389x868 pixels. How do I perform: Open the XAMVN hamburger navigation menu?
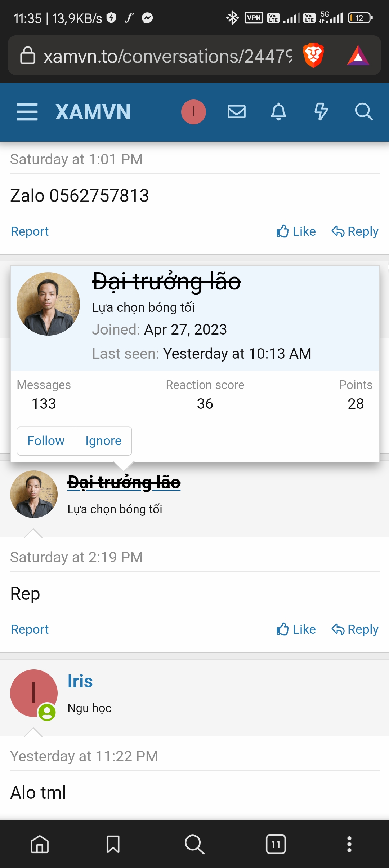27,112
